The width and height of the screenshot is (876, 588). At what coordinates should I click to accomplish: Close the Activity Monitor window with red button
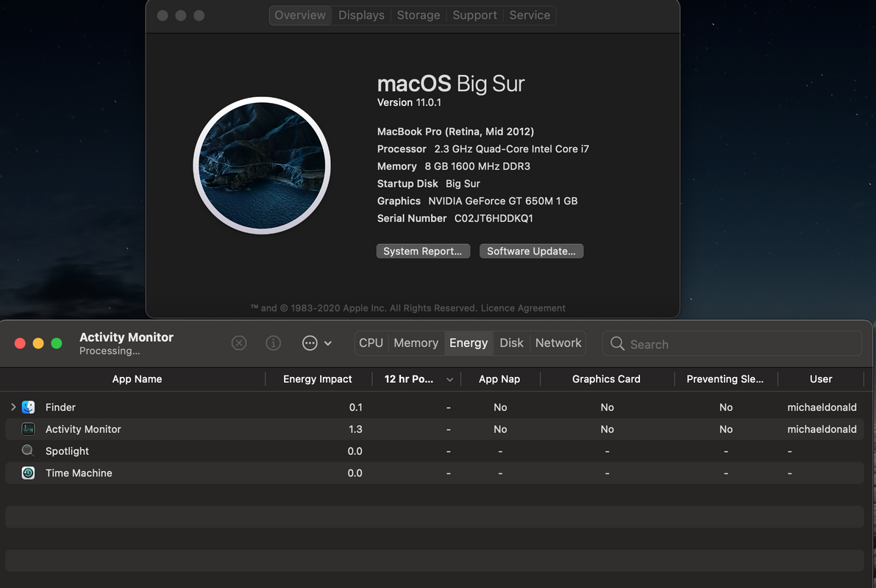(20, 343)
